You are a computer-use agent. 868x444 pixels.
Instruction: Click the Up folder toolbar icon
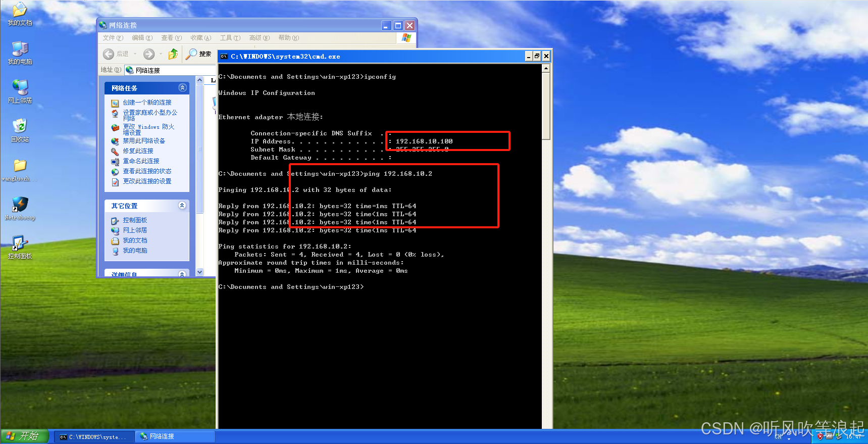pos(173,54)
